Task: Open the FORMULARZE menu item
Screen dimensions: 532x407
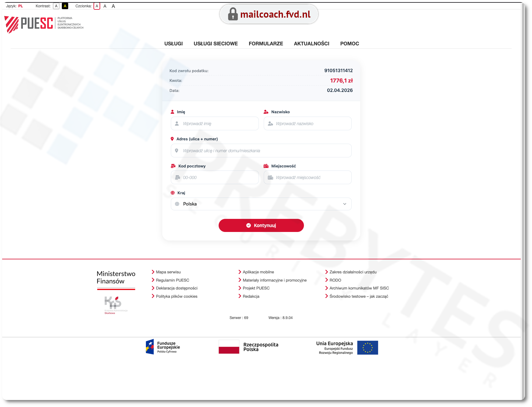Action: 266,44
